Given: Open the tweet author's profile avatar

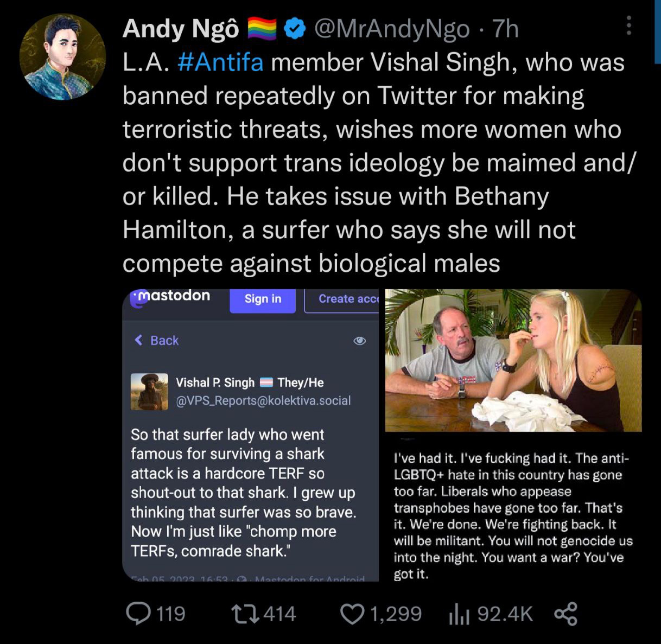Looking at the screenshot, I should [x=62, y=57].
